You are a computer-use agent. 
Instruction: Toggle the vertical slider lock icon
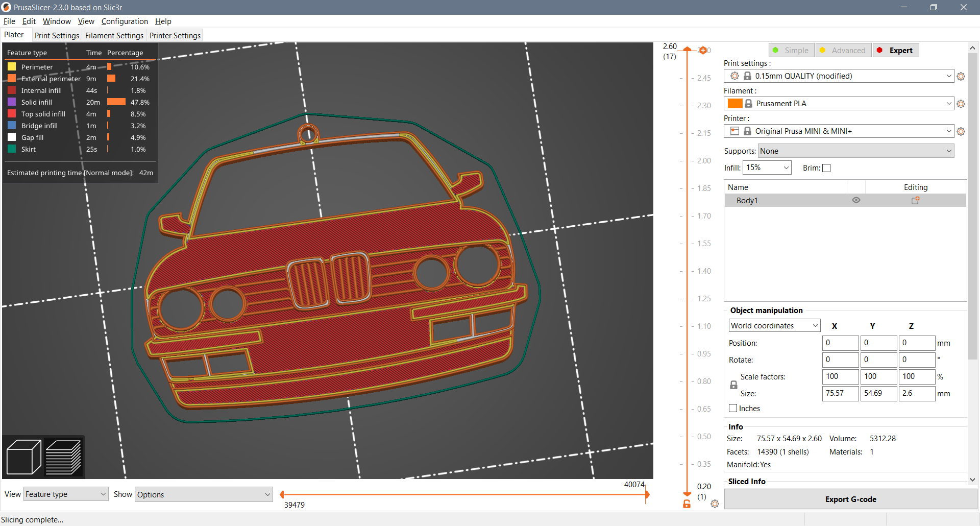(x=687, y=504)
